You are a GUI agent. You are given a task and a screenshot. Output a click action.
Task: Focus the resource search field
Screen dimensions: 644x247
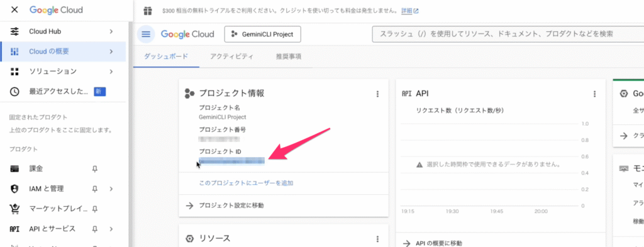pyautogui.click(x=508, y=34)
